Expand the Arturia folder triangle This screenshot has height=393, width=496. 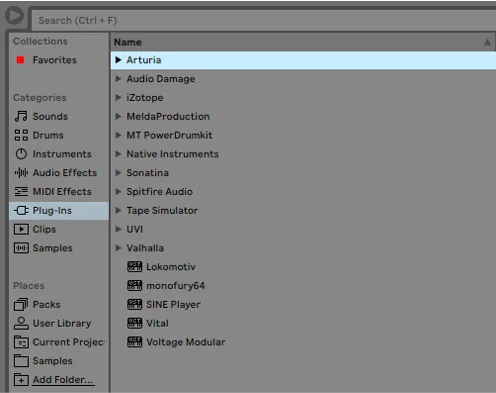pos(118,60)
